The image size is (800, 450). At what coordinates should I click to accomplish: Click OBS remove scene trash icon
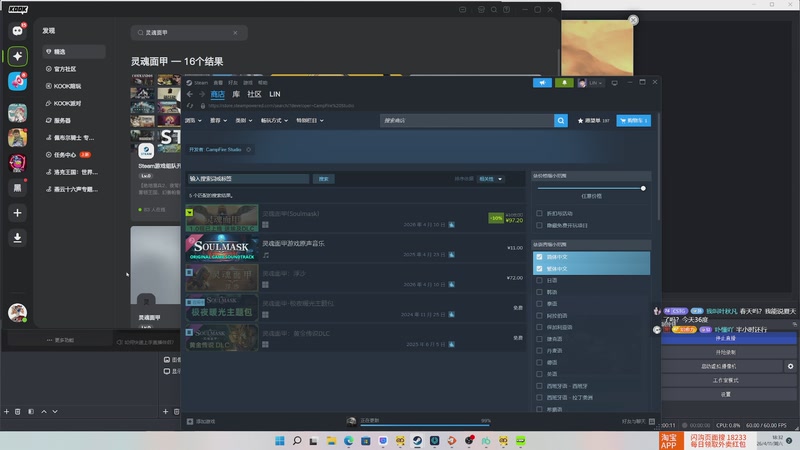pos(17,411)
